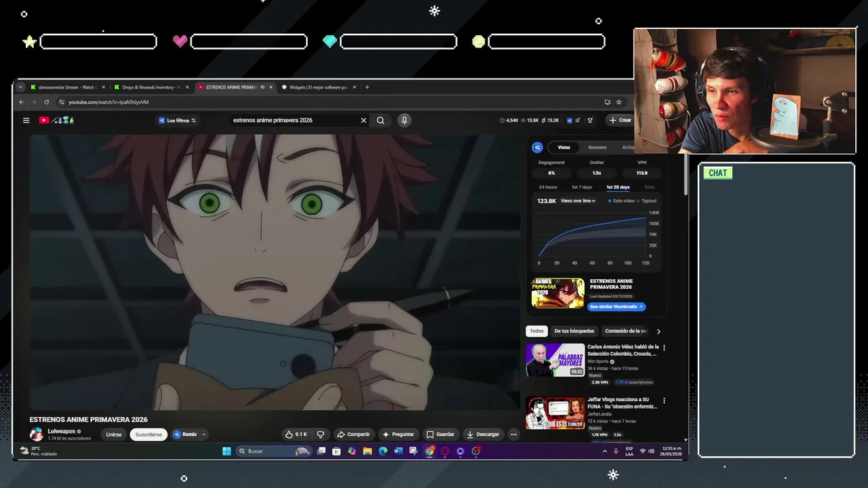This screenshot has width=868, height=488.
Task: Open the Win Sports channel link
Action: click(x=599, y=361)
